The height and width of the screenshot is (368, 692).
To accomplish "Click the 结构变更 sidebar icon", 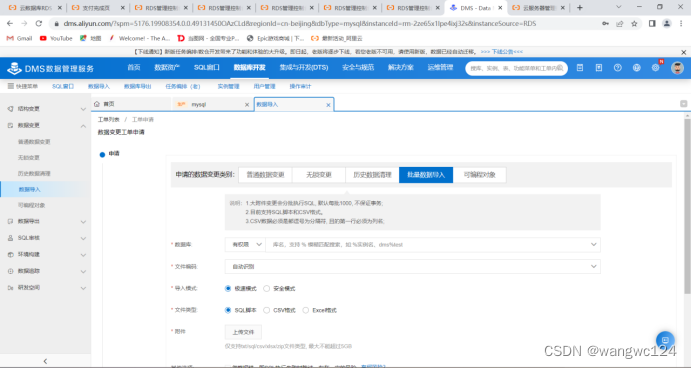I will (x=10, y=109).
